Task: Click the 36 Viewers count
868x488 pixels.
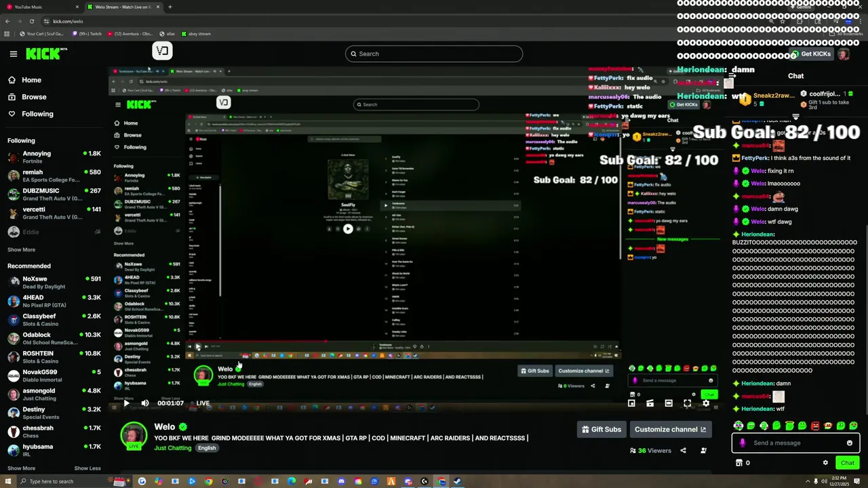Action: (650, 451)
